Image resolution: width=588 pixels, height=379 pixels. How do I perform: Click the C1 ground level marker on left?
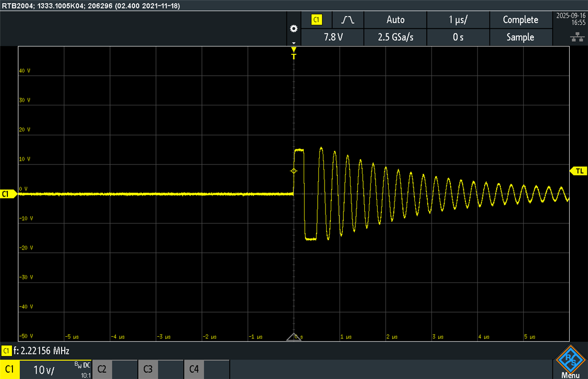pos(8,194)
